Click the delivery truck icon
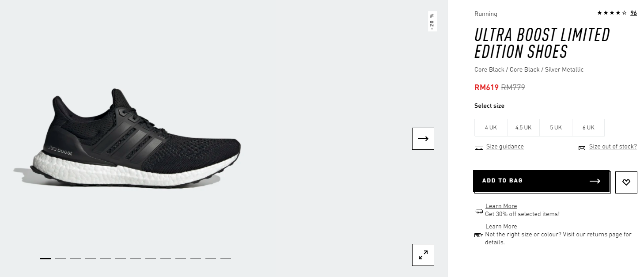The image size is (644, 277). point(479,211)
